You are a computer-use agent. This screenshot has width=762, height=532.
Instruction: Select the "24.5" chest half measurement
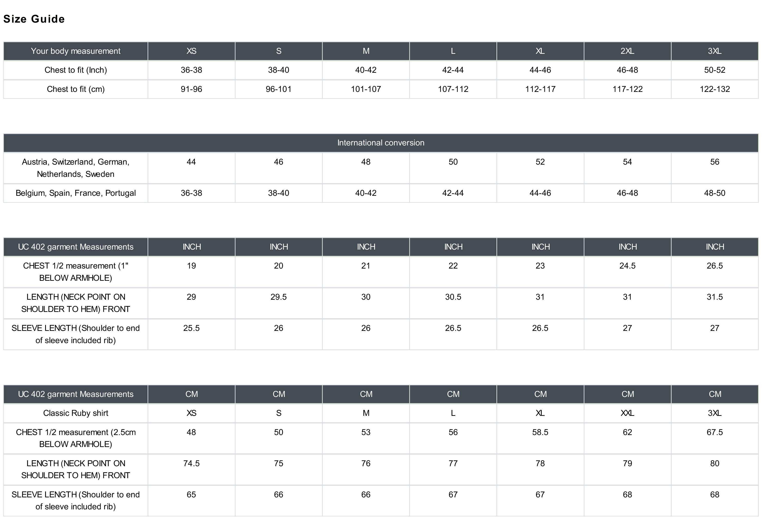tap(627, 266)
